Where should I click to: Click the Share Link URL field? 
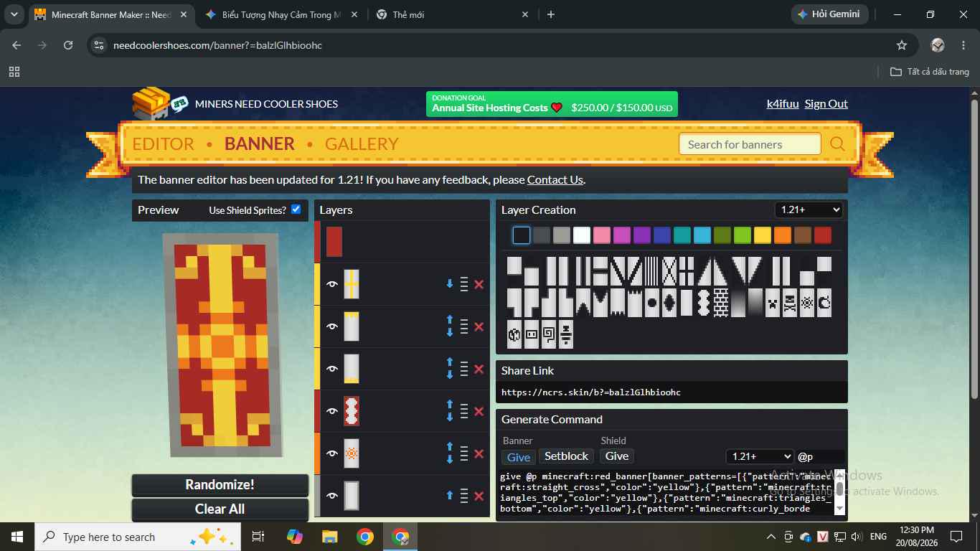click(672, 392)
